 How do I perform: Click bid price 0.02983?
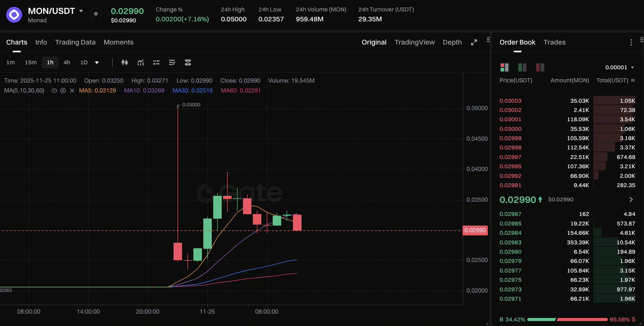coord(511,242)
